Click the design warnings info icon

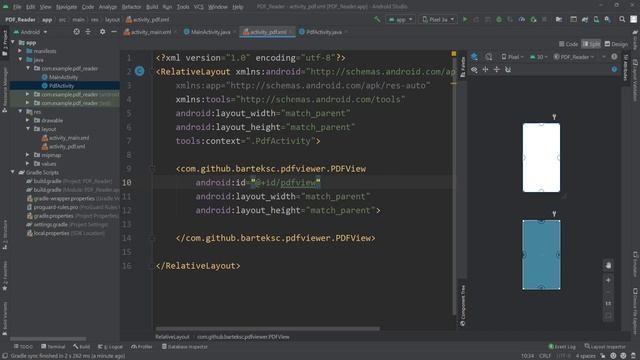click(614, 70)
